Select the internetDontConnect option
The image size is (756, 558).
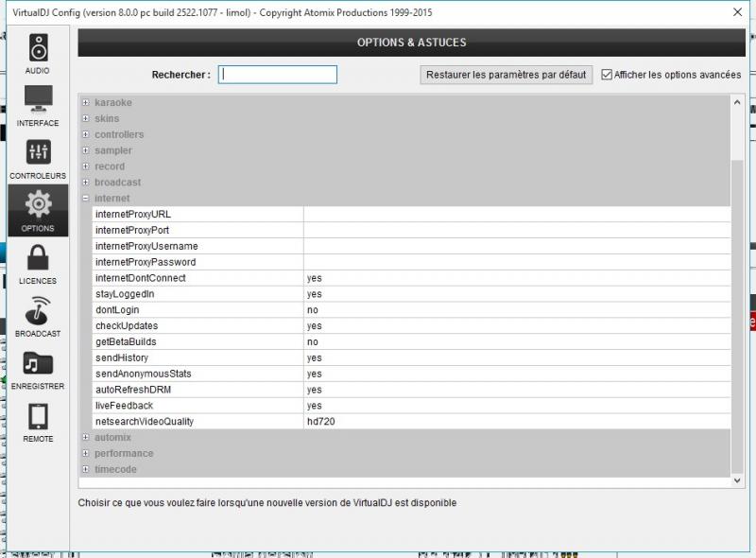pos(411,278)
